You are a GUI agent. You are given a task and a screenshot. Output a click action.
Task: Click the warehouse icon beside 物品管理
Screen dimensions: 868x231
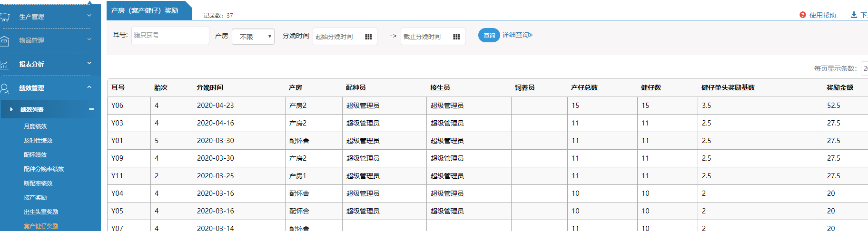pos(5,41)
